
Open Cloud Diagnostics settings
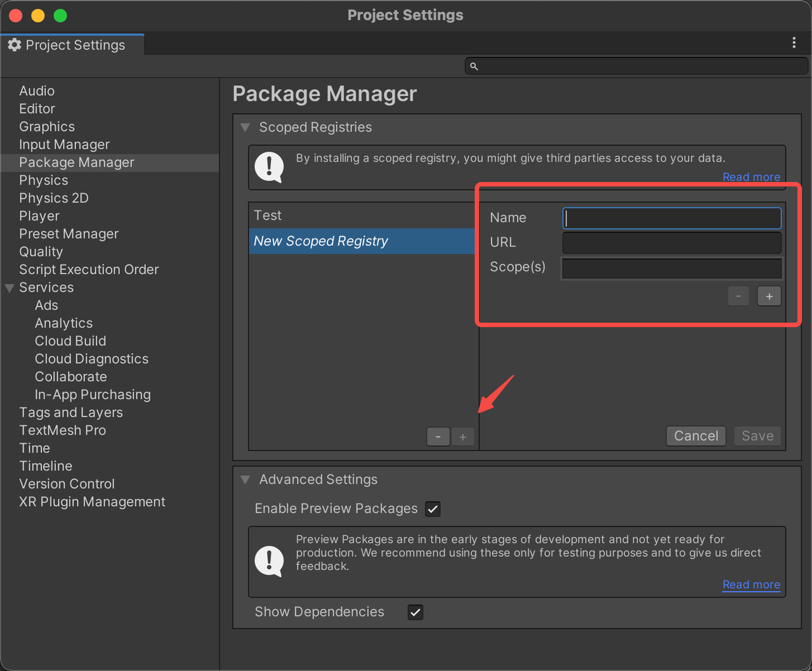91,358
